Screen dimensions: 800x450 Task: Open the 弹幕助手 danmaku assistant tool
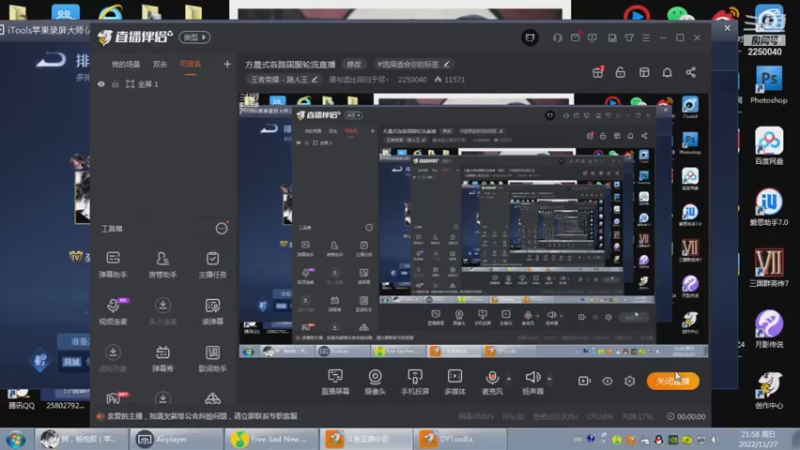click(113, 264)
